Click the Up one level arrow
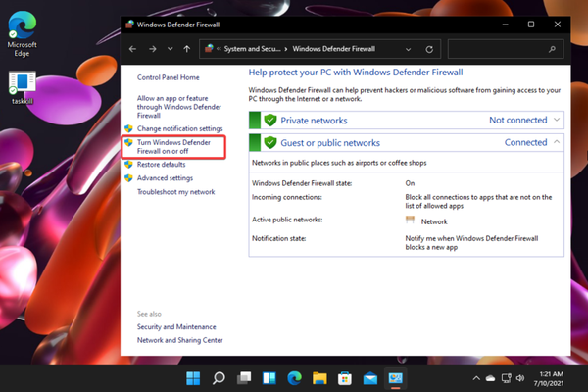The image size is (588, 392). pos(185,48)
